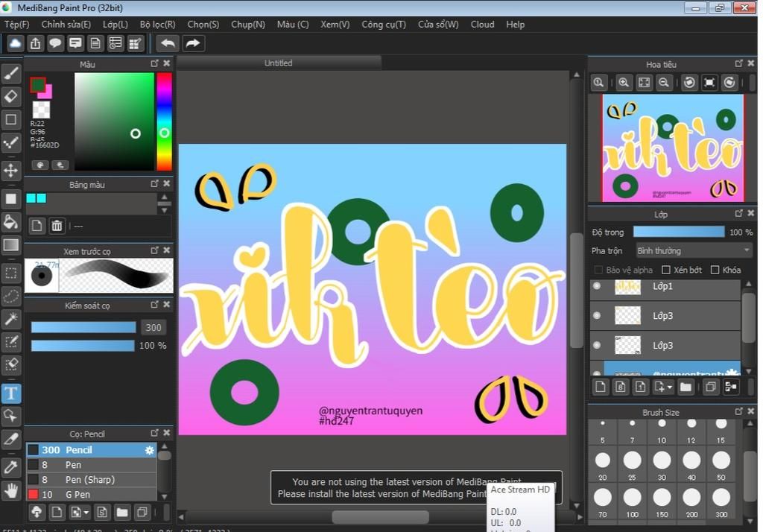Select the Eraser tool
This screenshot has width=763, height=532.
11,96
